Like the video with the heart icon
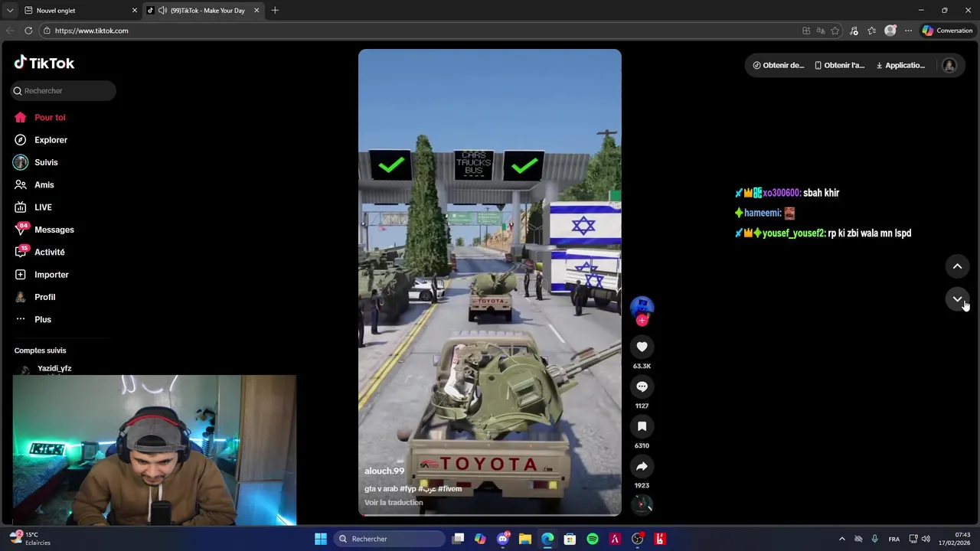The width and height of the screenshot is (980, 551). pos(642,347)
